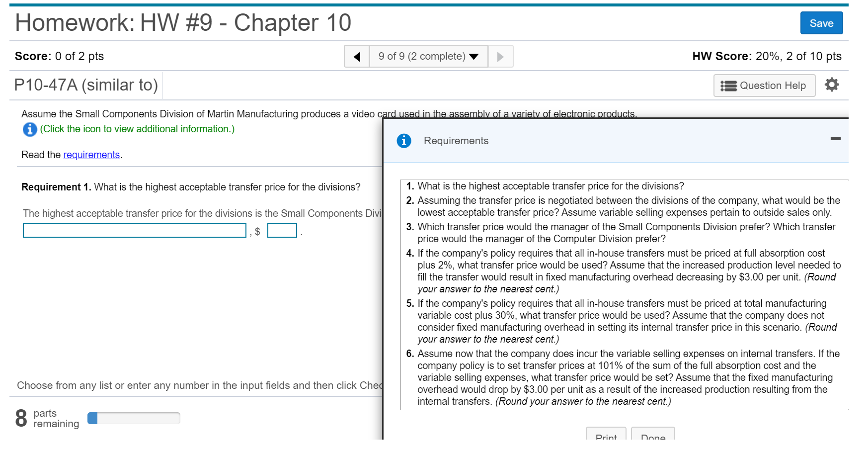Click the Requirements popup info icon
868x455 pixels.
pyautogui.click(x=404, y=141)
